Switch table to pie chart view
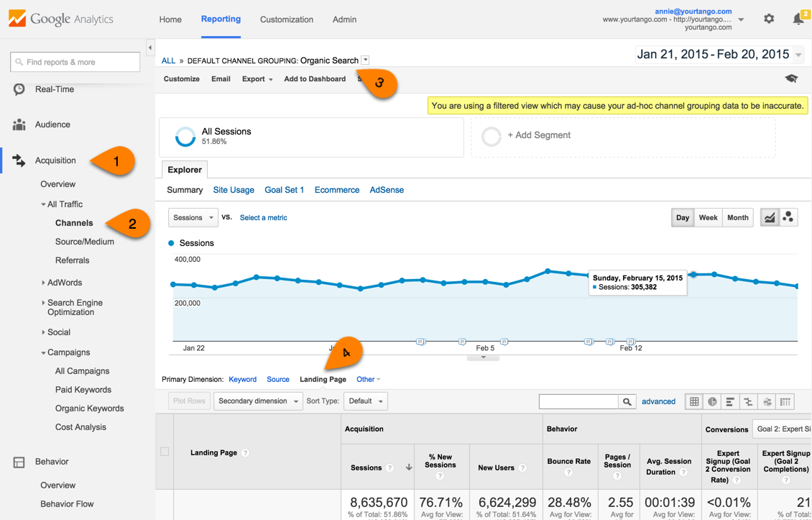 pyautogui.click(x=712, y=401)
